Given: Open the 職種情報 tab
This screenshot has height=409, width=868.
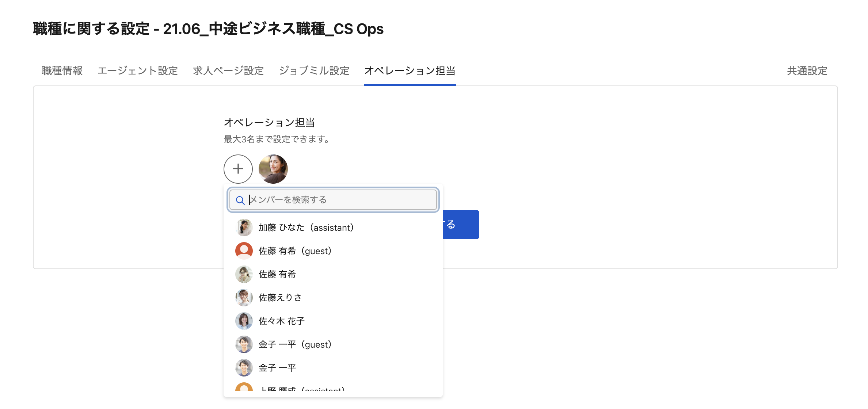Looking at the screenshot, I should pos(62,71).
